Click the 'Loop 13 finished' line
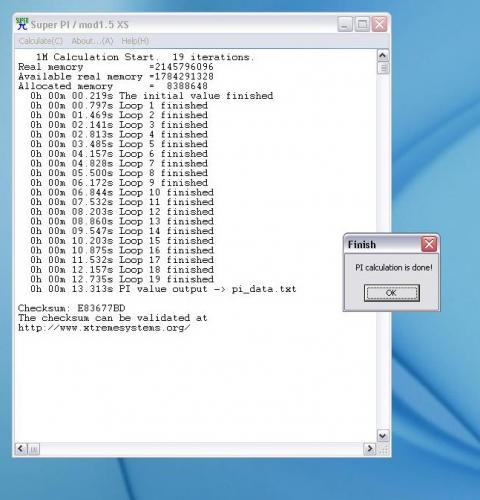Viewport: 480px width, 500px height. pyautogui.click(x=122, y=221)
